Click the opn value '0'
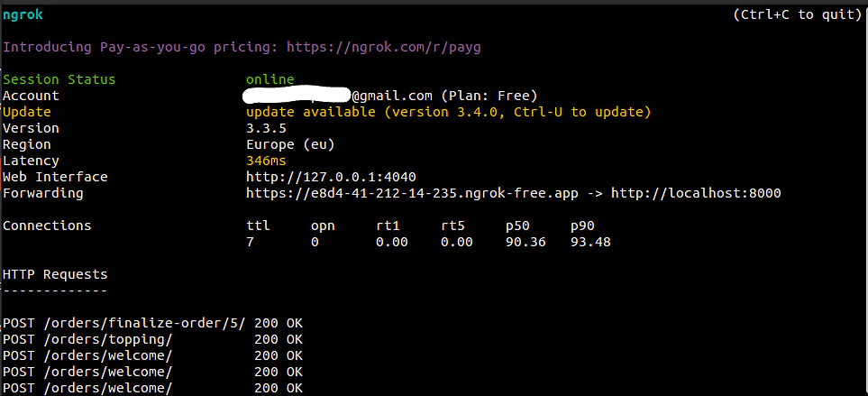This screenshot has width=868, height=396. [315, 242]
